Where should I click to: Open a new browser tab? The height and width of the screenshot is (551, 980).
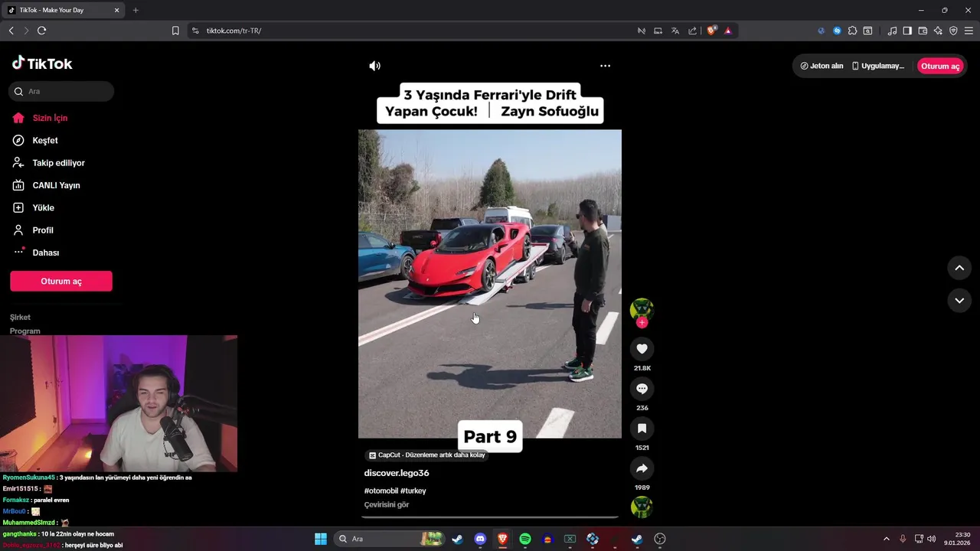pyautogui.click(x=136, y=10)
